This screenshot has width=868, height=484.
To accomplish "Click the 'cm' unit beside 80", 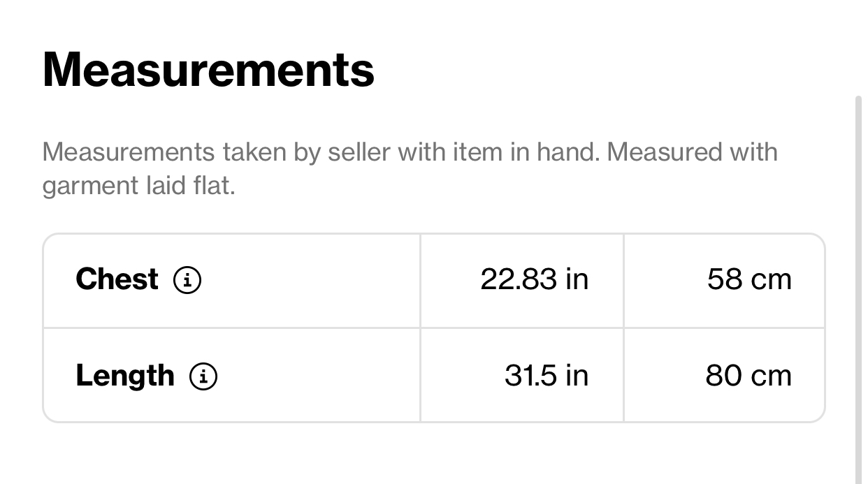I will 772,377.
